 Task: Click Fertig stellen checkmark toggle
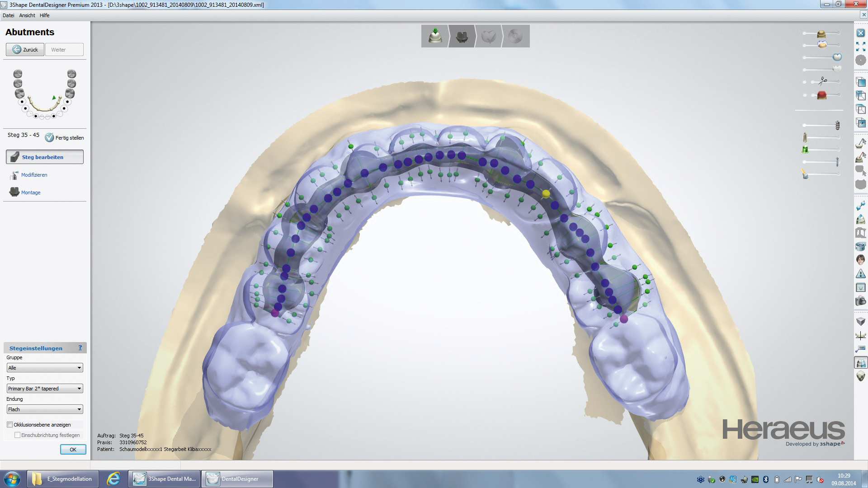[49, 138]
